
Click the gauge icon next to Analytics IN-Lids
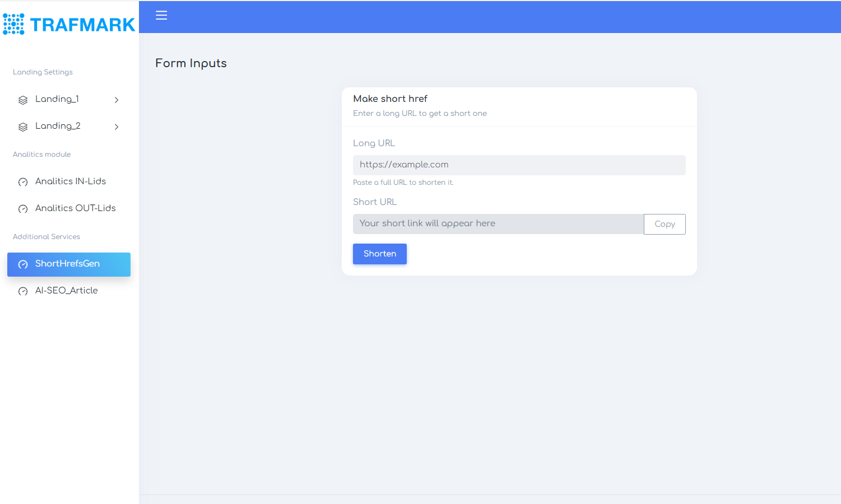pyautogui.click(x=23, y=181)
